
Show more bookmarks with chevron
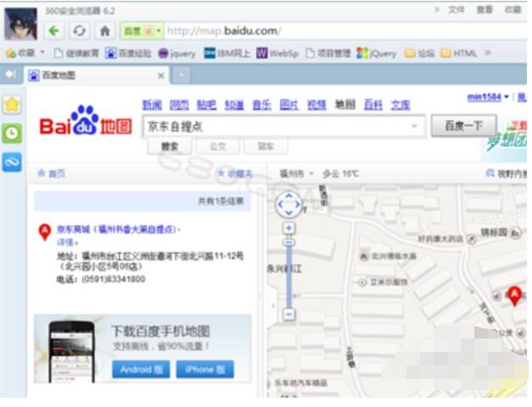pos(488,52)
